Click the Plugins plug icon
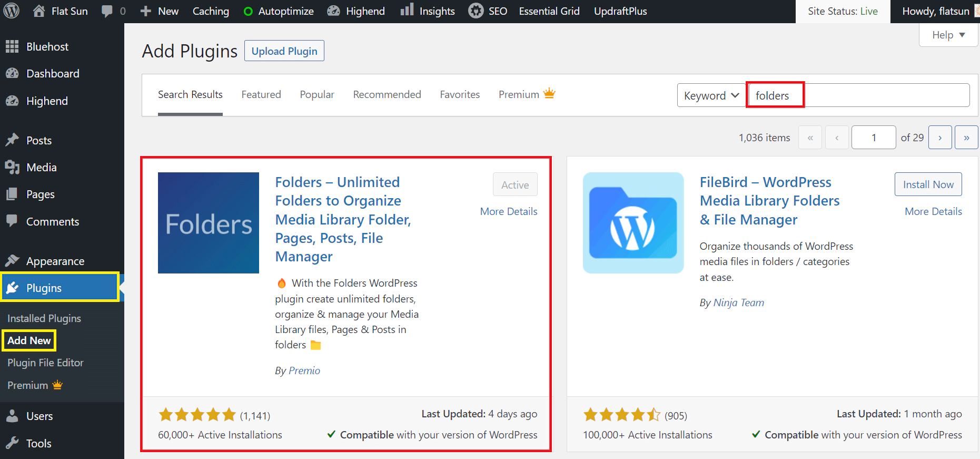 click(12, 288)
